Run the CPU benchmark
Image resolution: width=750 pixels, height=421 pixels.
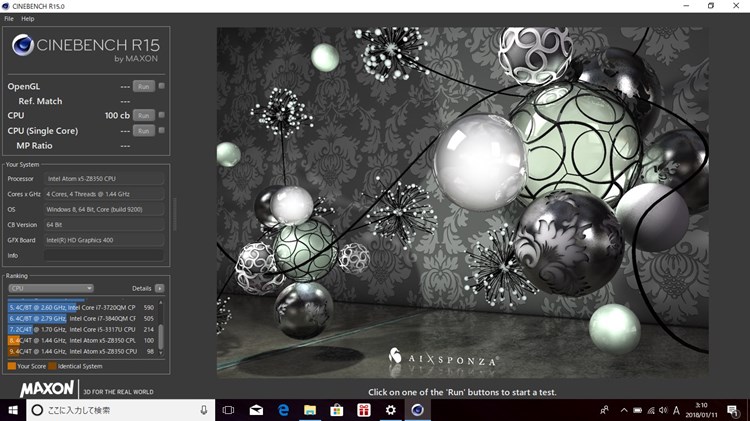tap(143, 115)
